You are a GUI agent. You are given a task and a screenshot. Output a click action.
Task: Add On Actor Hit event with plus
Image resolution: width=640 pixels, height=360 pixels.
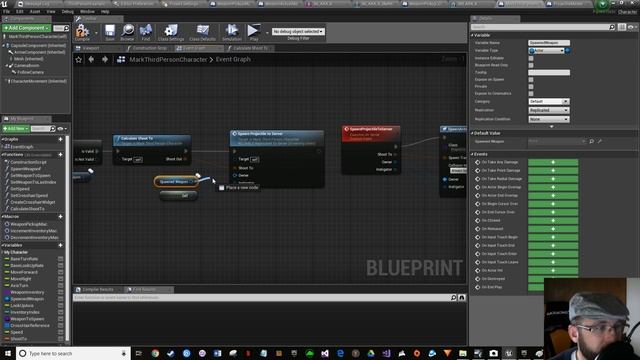[x=553, y=270]
